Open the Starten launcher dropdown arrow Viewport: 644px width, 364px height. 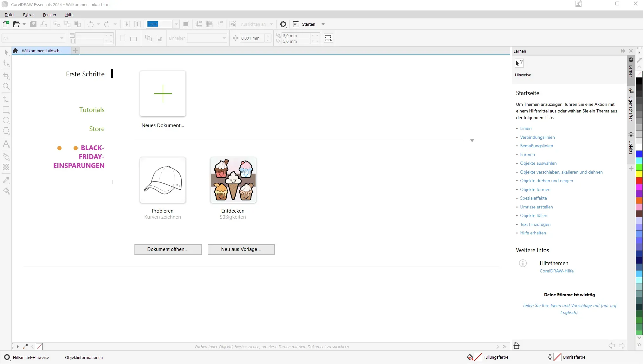(323, 24)
